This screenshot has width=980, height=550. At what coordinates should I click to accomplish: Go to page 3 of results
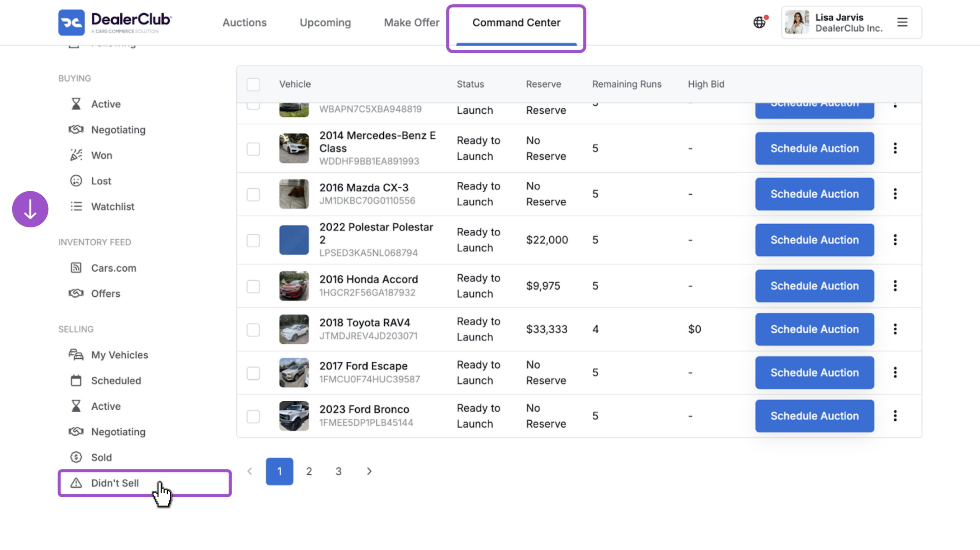pos(338,471)
